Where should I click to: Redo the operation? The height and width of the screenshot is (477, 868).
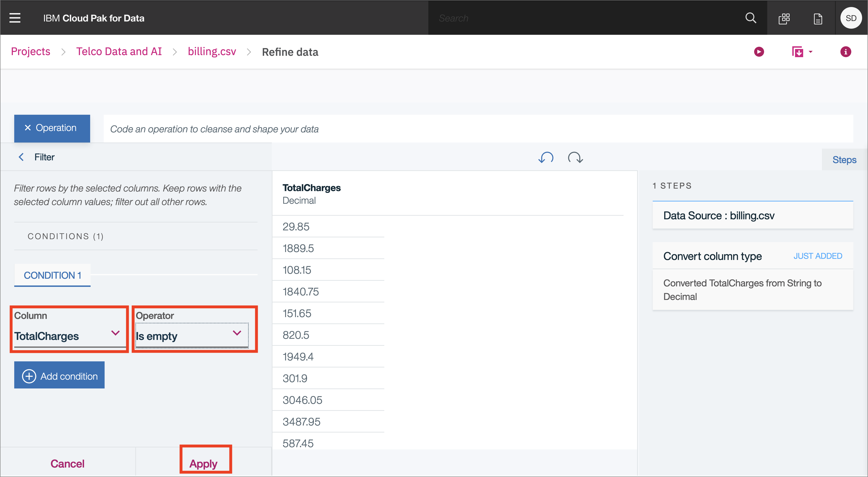(x=575, y=157)
